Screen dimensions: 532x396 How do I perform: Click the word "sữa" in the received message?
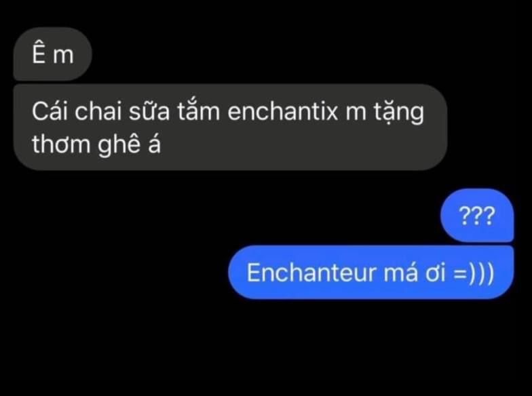[x=149, y=111]
